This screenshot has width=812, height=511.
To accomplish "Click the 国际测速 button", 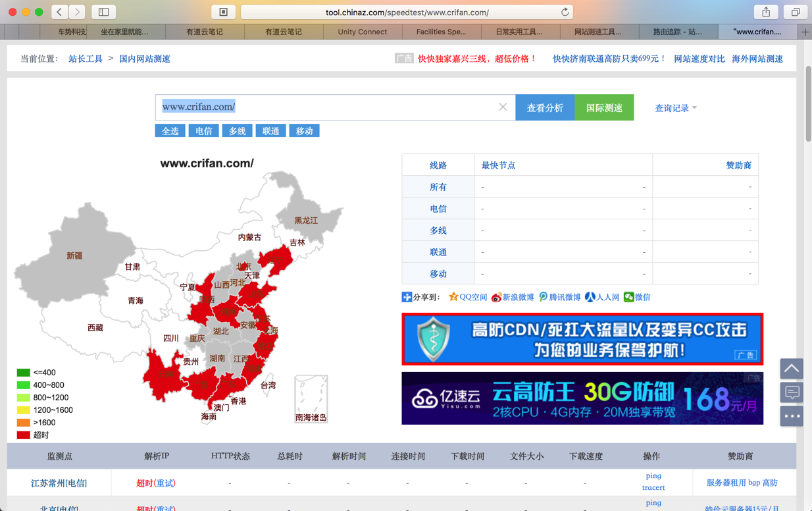I will click(x=604, y=107).
